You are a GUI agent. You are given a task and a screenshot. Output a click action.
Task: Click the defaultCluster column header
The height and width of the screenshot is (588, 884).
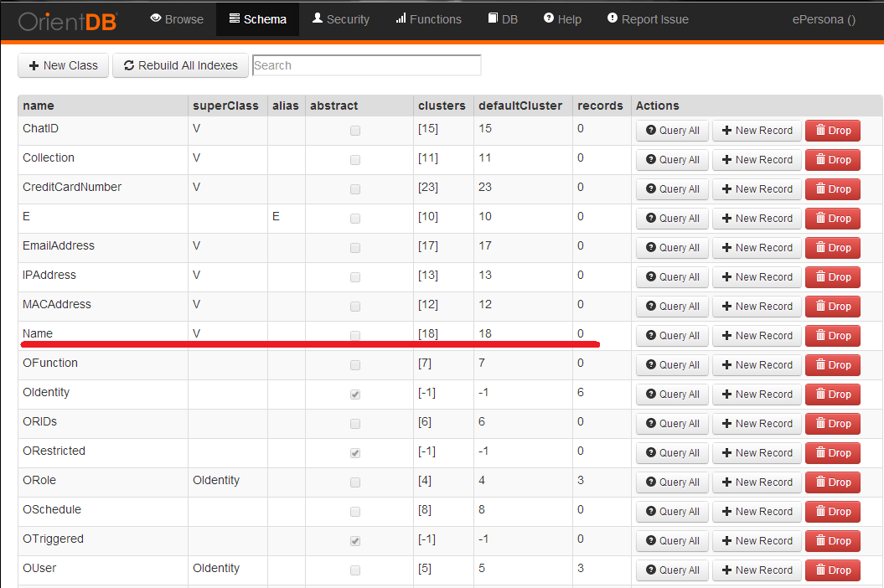coord(520,106)
